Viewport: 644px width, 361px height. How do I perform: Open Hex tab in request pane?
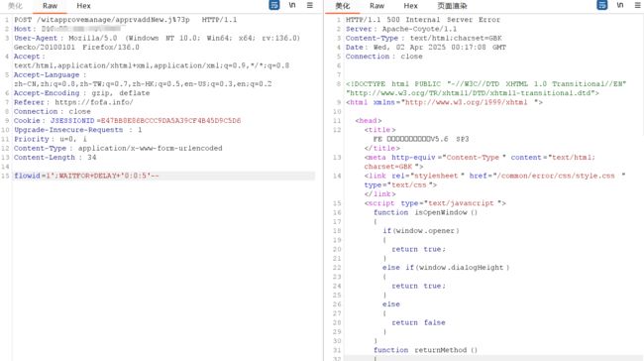[83, 6]
